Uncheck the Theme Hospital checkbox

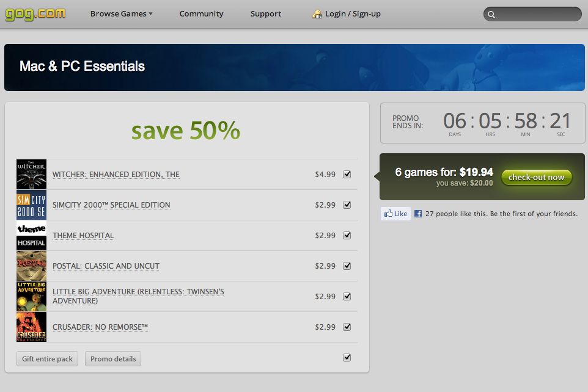coord(347,235)
